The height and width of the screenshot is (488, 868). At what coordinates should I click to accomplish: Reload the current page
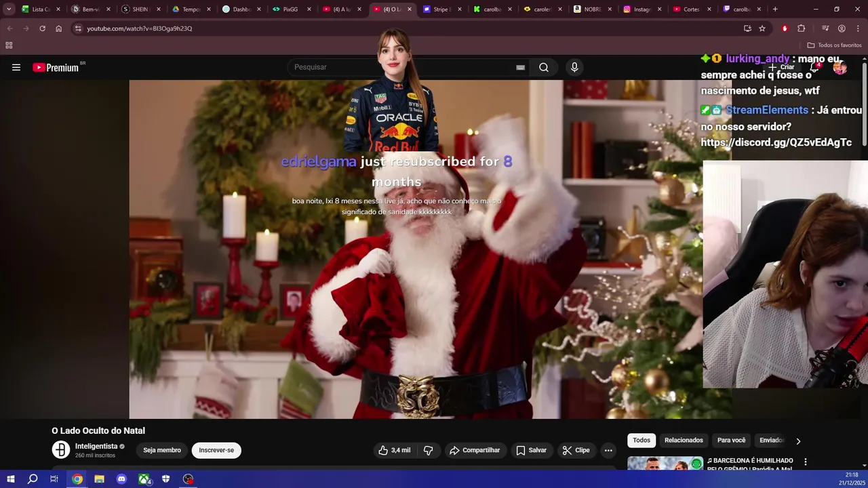coord(42,28)
